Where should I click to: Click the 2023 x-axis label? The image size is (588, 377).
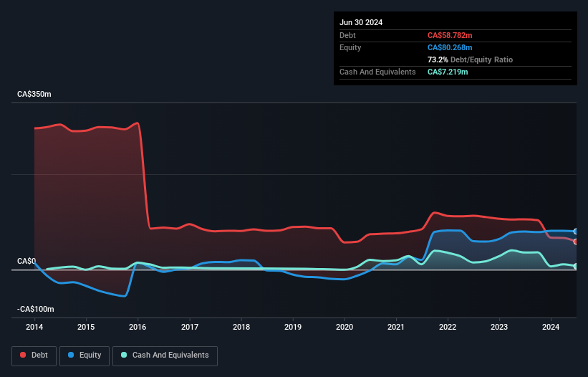coord(499,327)
